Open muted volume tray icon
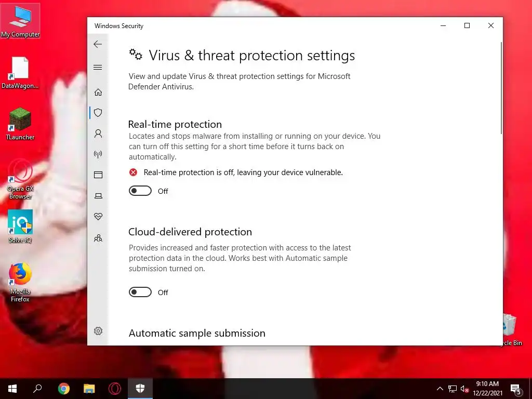Image resolution: width=532 pixels, height=399 pixels. click(464, 389)
